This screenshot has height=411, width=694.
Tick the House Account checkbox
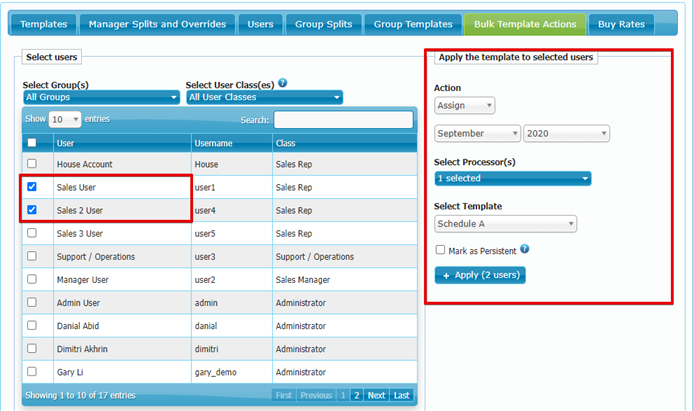32,164
